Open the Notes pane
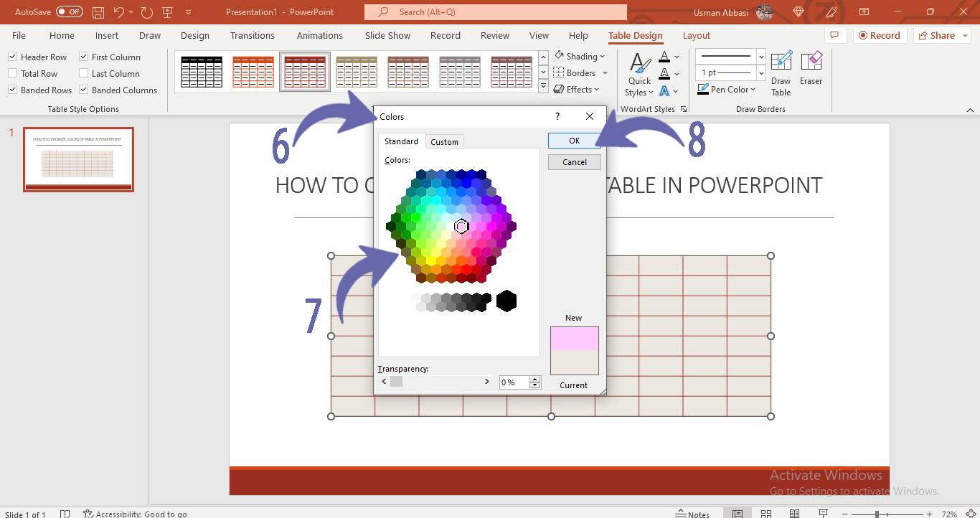Viewport: 980px width, 518px height. point(692,514)
